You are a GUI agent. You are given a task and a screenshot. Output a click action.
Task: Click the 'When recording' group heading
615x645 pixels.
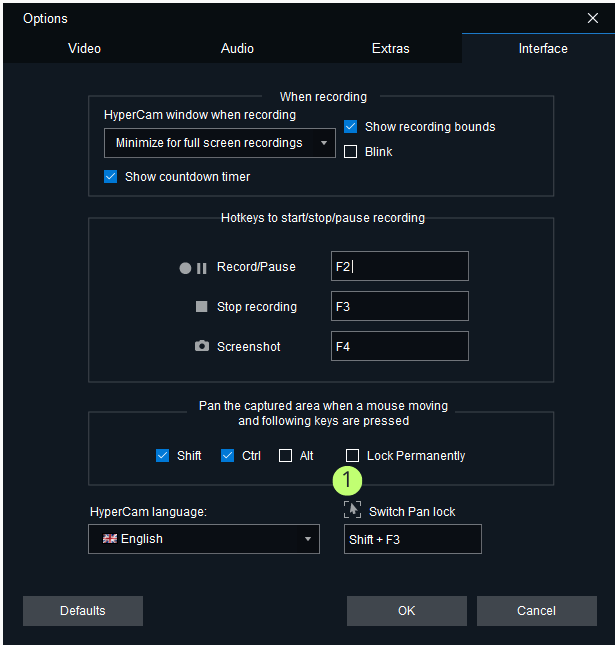[323, 97]
